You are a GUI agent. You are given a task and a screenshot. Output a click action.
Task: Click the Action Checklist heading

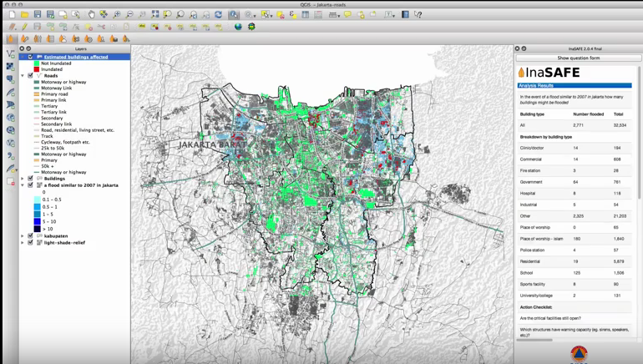point(536,306)
